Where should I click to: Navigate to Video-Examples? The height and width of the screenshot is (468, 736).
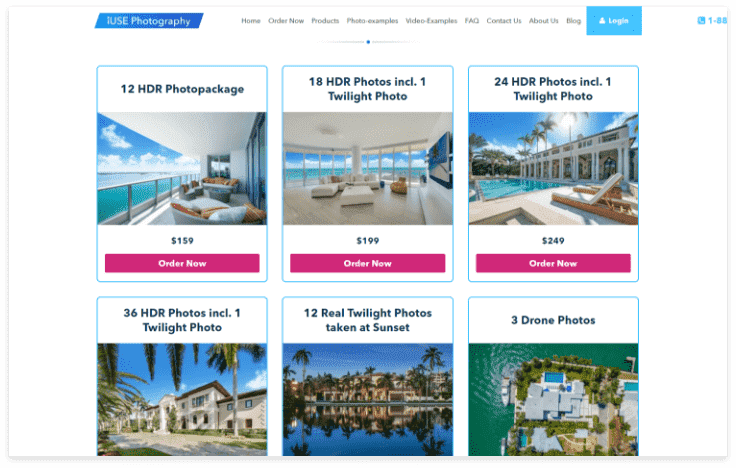point(431,21)
